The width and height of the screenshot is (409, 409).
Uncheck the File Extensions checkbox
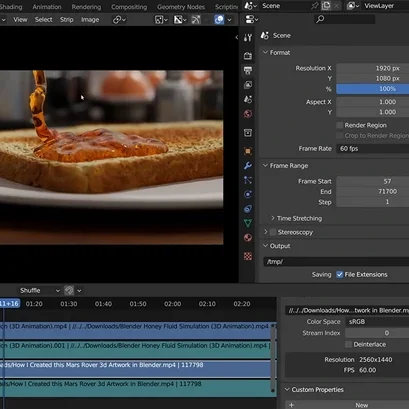coord(339,275)
